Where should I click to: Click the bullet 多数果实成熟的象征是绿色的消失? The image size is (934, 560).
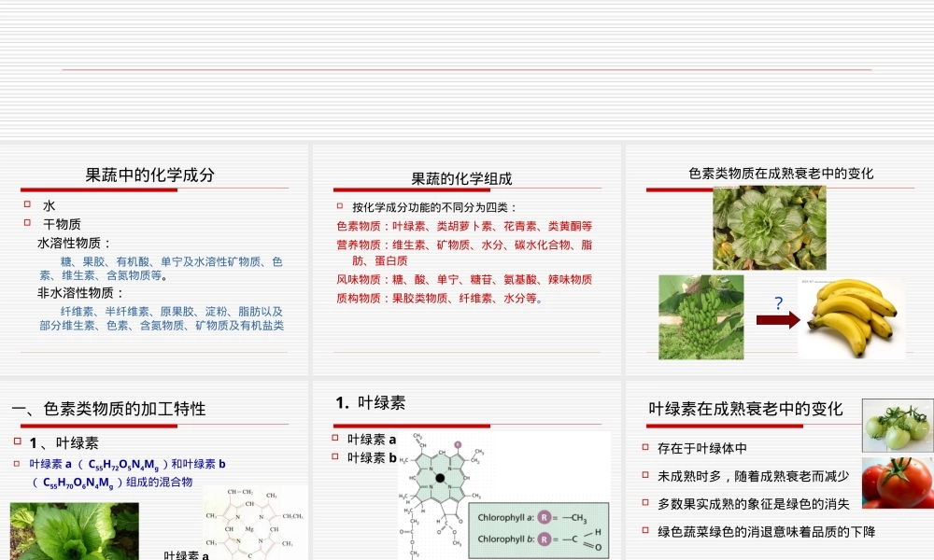[754, 504]
